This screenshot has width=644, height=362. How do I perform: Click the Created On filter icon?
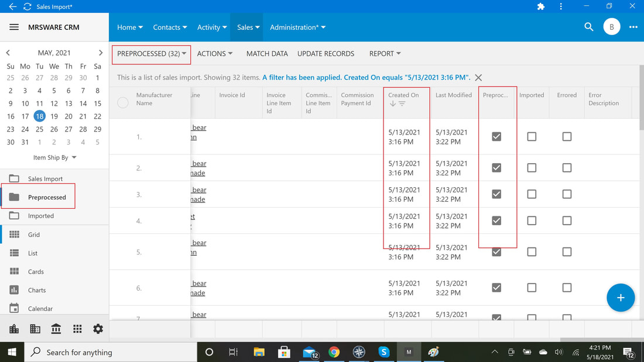402,104
